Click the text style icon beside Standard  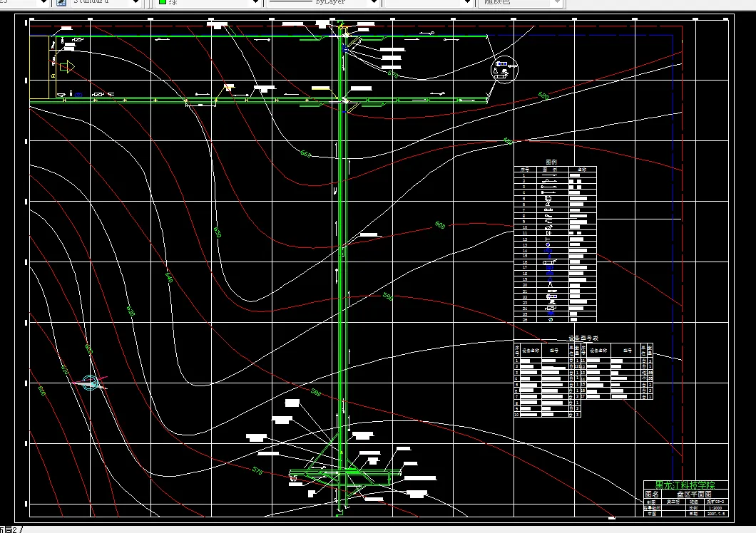point(61,2)
